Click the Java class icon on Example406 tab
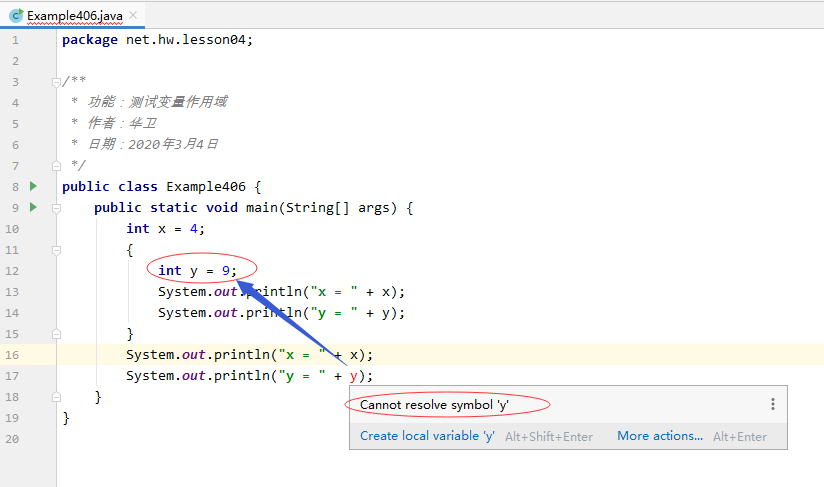This screenshot has height=487, width=824. pos(17,16)
